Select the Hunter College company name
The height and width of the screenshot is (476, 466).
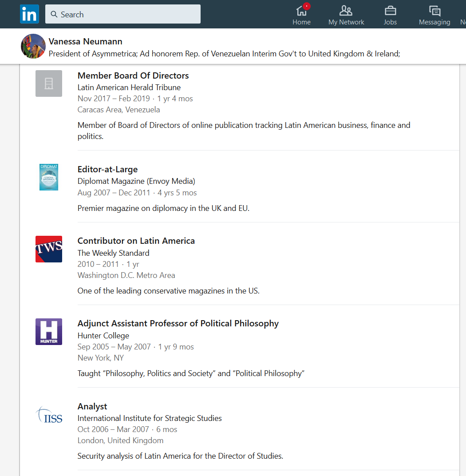pyautogui.click(x=103, y=336)
